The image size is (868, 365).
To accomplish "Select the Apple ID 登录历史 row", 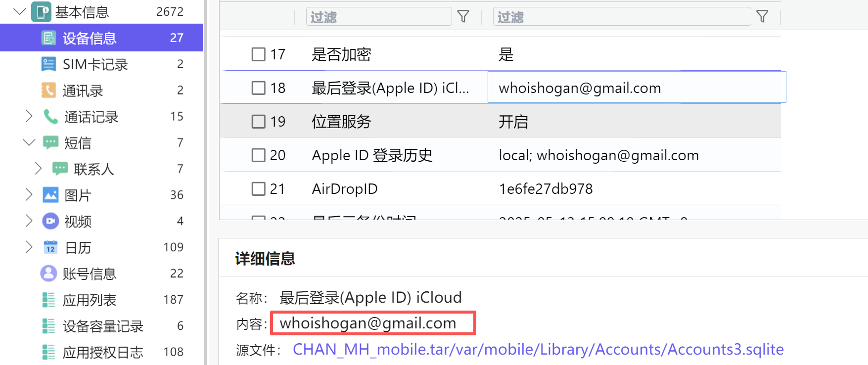I will click(500, 155).
